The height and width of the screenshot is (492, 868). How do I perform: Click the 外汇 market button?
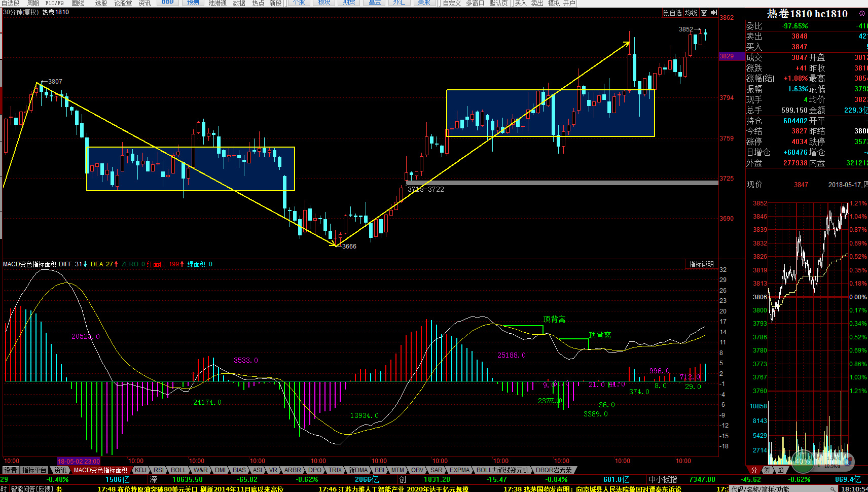tap(399, 3)
